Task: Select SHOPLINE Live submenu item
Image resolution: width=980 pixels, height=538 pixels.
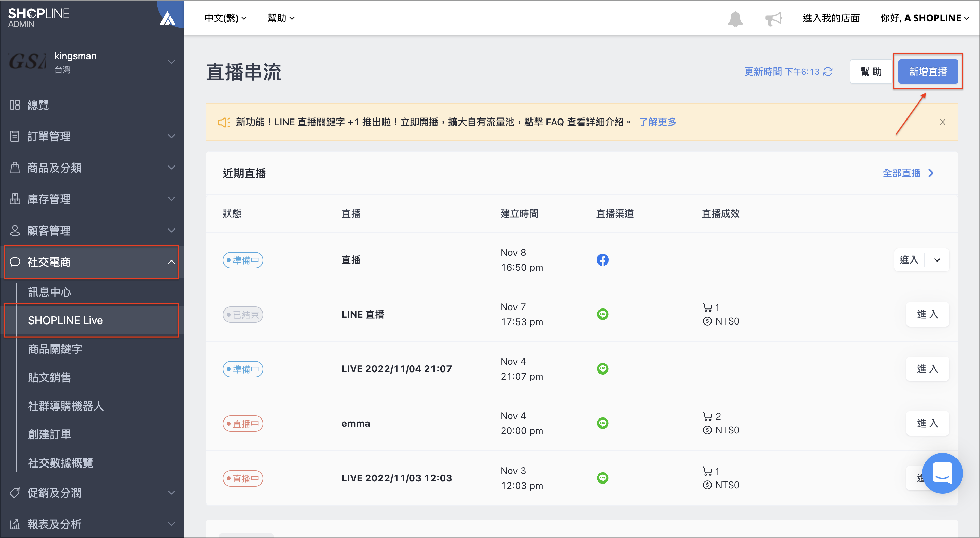Action: [x=91, y=320]
